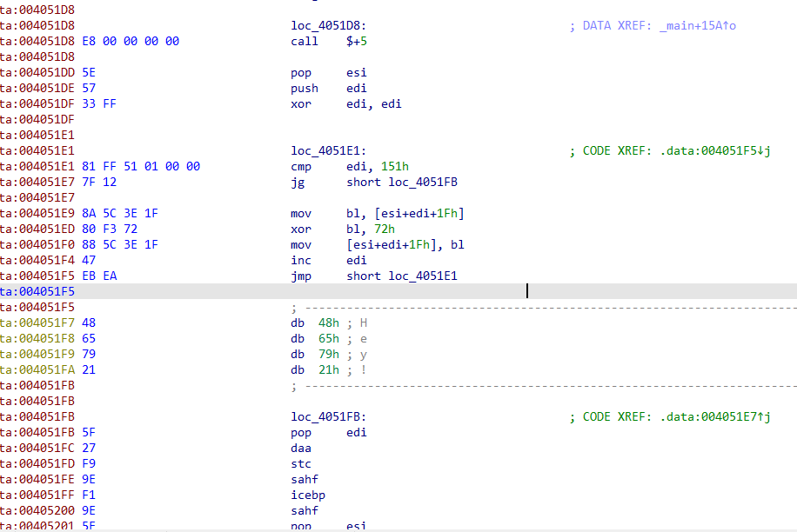This screenshot has height=532, width=797.
Task: Follow loc_4051E1 in the jmp instruction
Action: [423, 276]
